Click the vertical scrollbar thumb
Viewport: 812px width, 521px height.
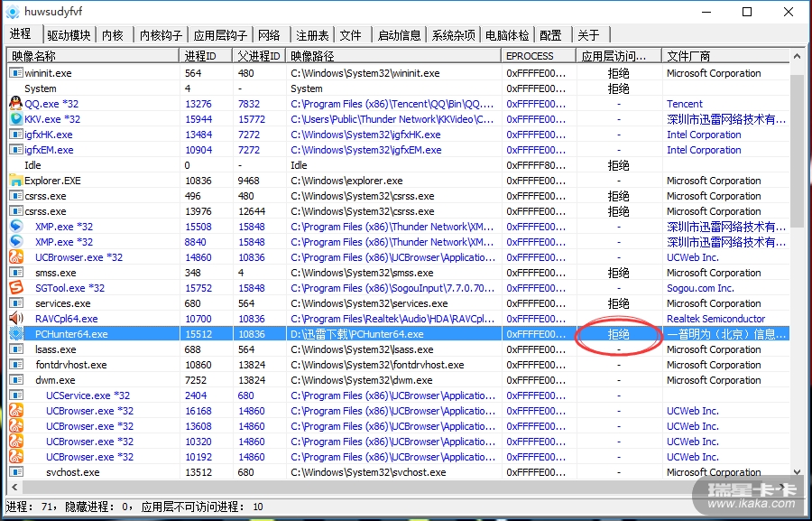[x=797, y=153]
